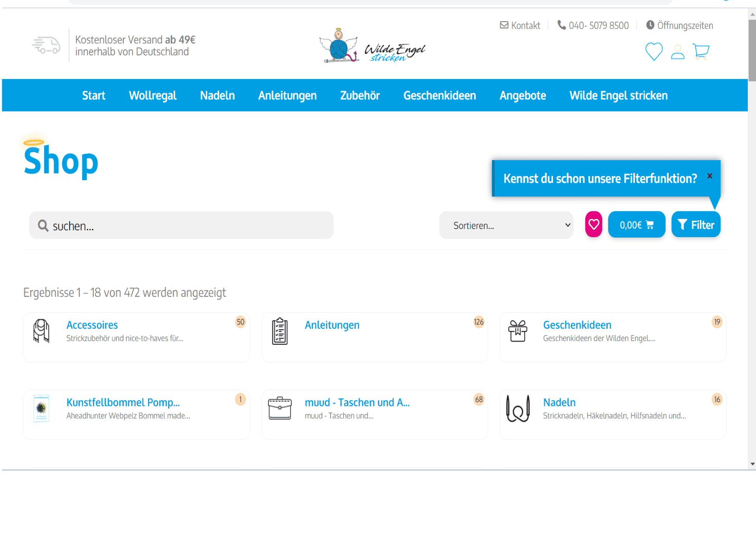Close the Filterfunktion tooltip
Viewport: 756px width, 536px height.
(x=710, y=176)
